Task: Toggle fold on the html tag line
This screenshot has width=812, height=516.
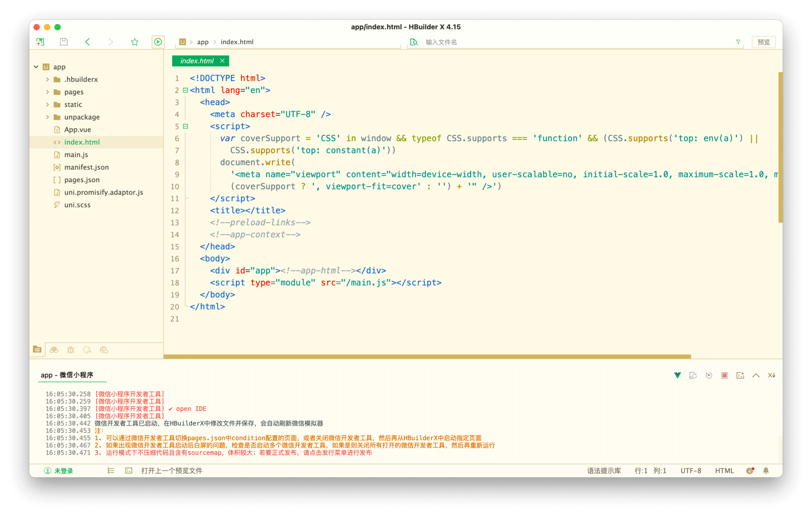Action: pos(185,90)
